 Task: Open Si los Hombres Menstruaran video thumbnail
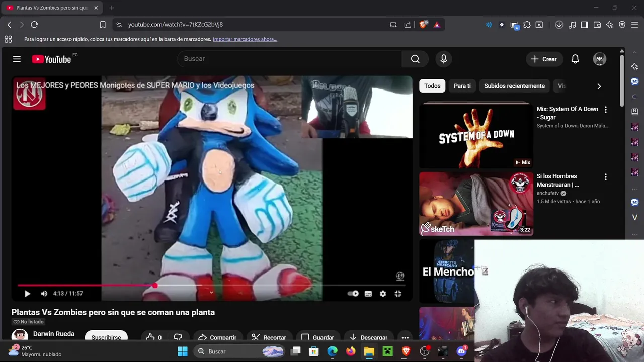[x=476, y=204]
